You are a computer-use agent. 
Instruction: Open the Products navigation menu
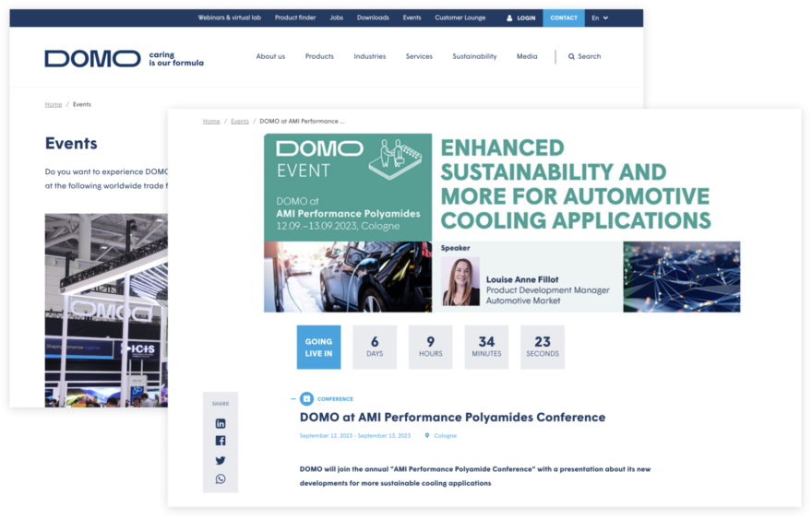click(x=319, y=57)
